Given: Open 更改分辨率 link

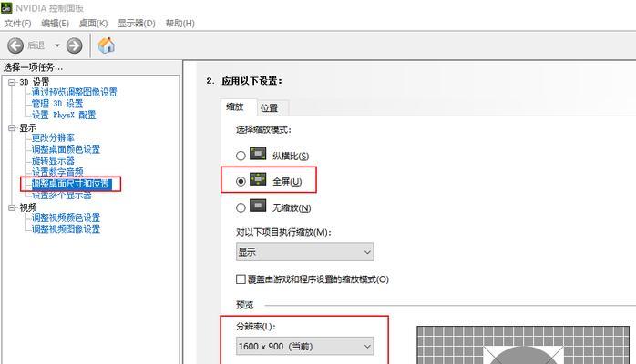Looking at the screenshot, I should tap(53, 138).
